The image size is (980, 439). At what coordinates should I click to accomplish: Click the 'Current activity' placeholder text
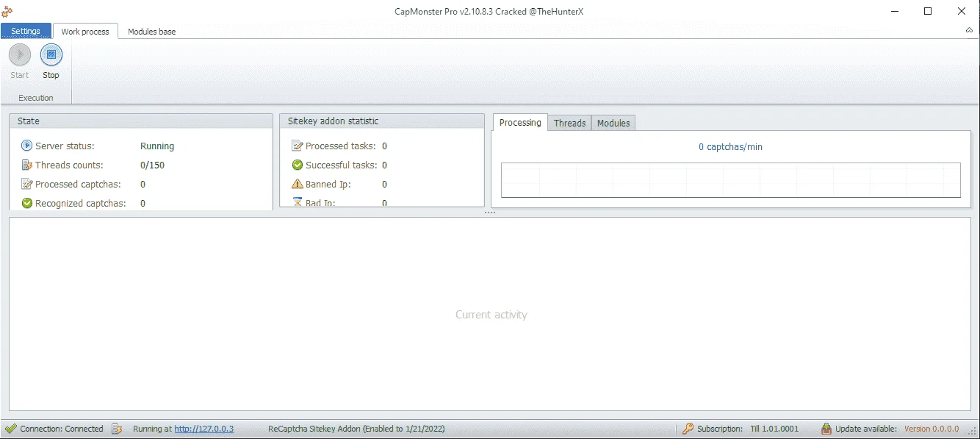491,315
